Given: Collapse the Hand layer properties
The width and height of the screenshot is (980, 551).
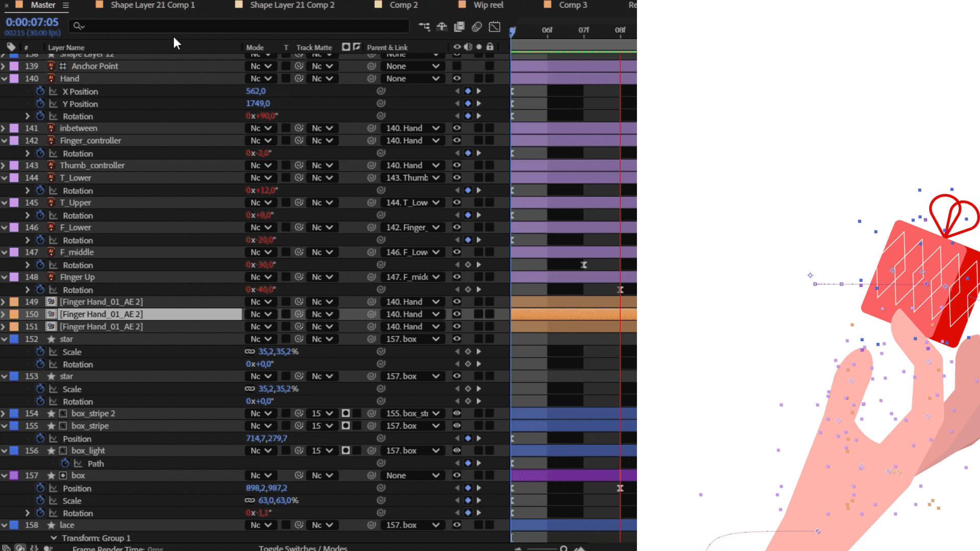Looking at the screenshot, I should coord(4,79).
